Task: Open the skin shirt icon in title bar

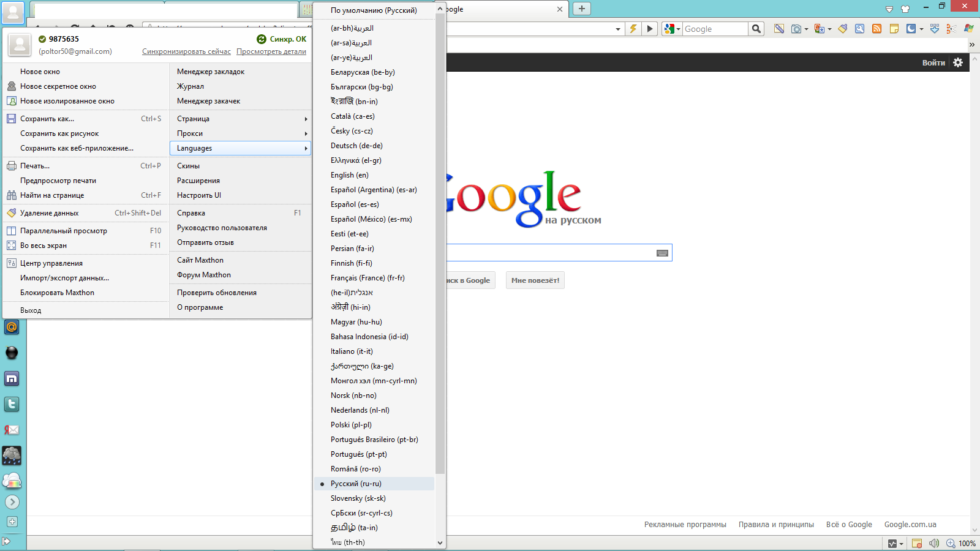Action: pos(905,9)
